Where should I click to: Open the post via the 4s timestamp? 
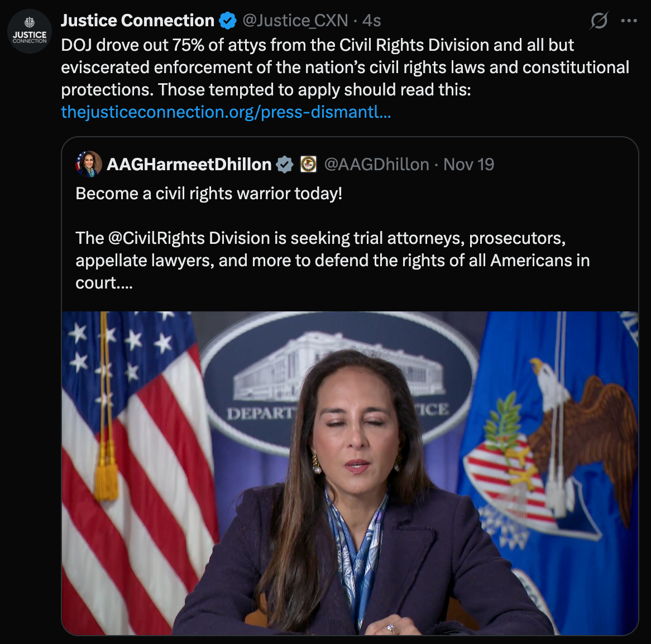(x=371, y=21)
